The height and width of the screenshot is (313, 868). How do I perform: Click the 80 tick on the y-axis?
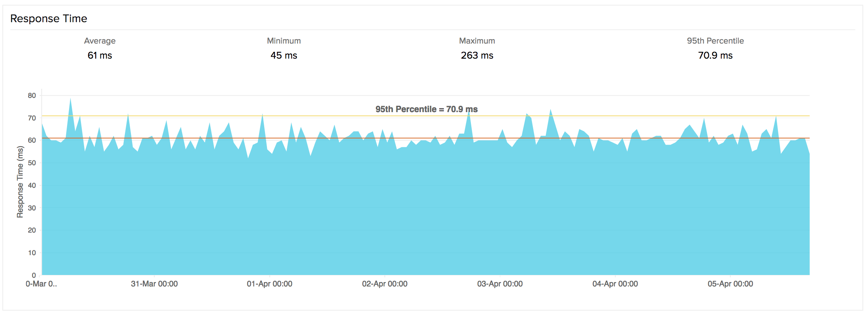32,95
